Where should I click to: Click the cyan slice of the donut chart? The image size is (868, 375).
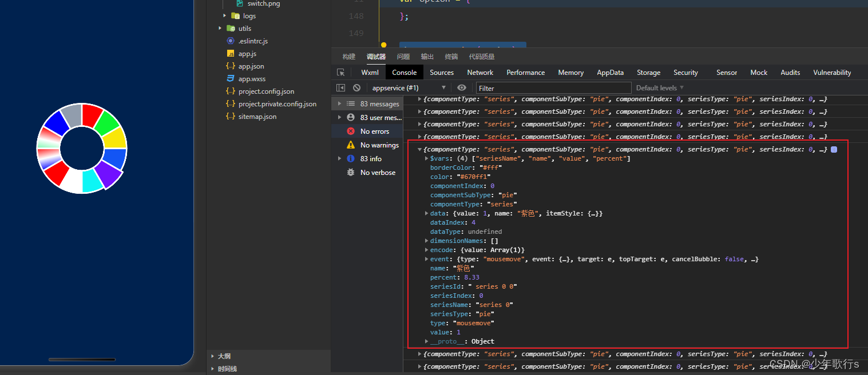pos(93,180)
